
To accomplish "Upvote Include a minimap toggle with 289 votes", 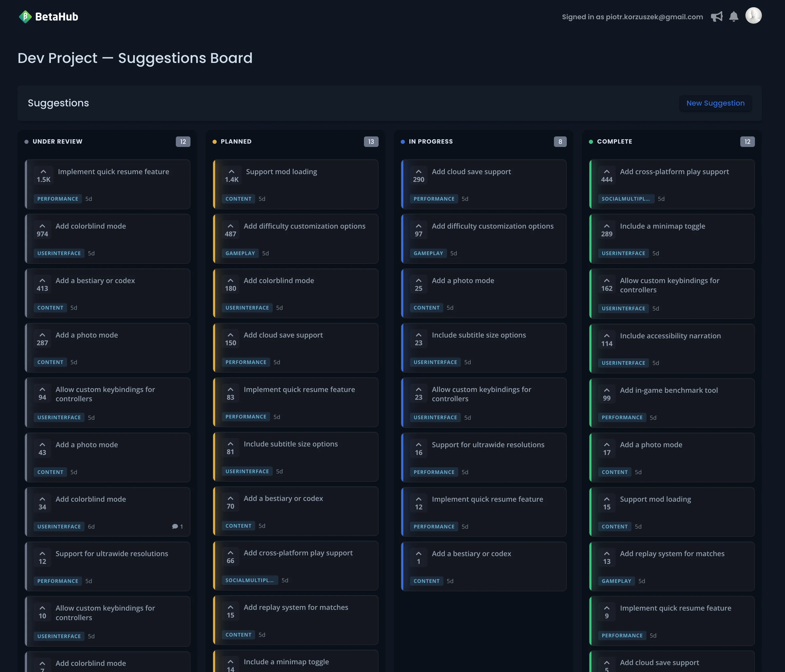I will pos(607,226).
